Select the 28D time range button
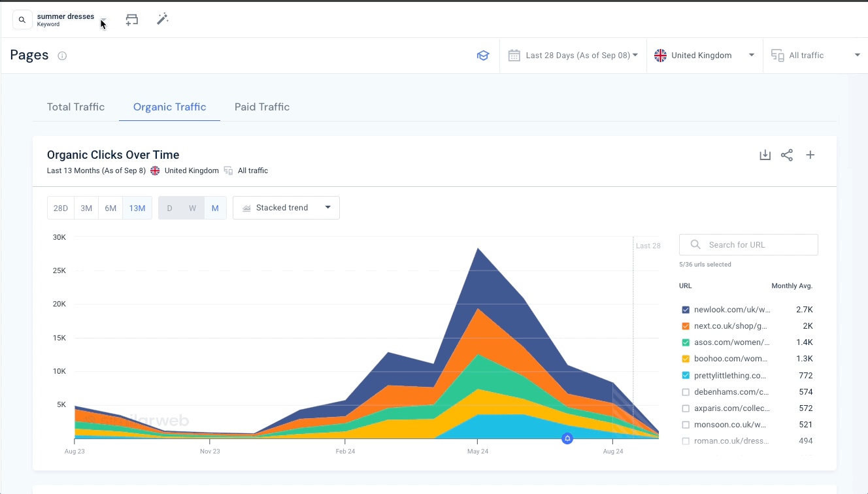 61,208
